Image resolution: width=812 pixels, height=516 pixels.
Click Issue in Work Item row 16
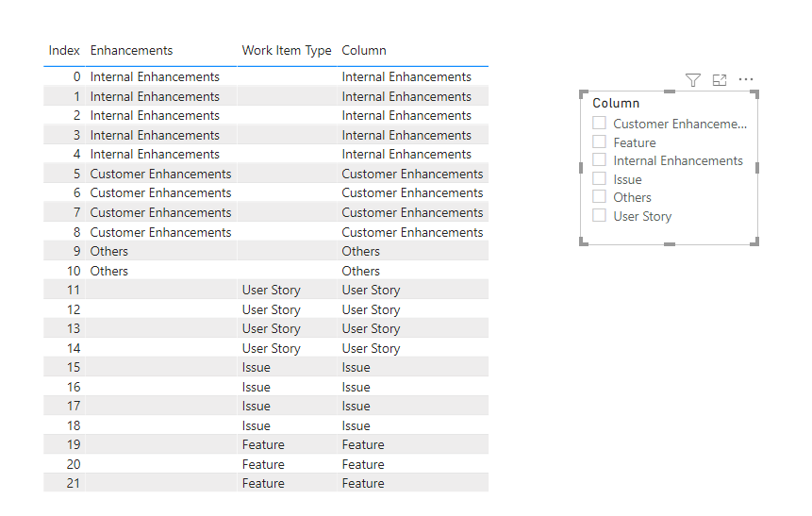click(x=256, y=387)
